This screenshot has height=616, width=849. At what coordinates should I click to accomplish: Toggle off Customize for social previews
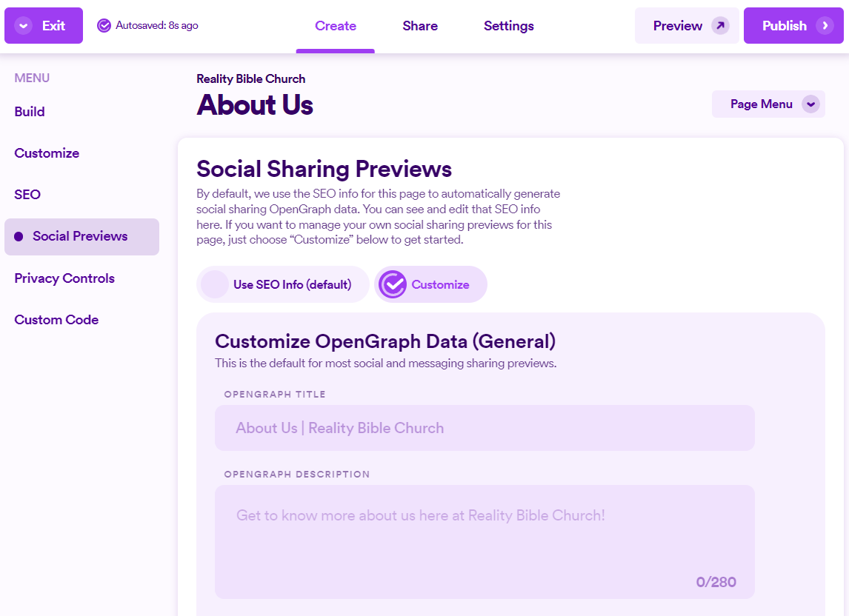tap(282, 284)
